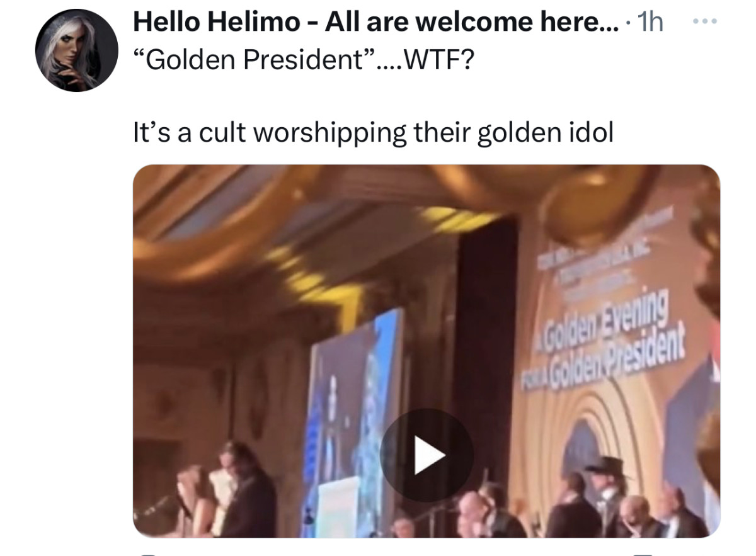The width and height of the screenshot is (756, 556).
Task: Open the "Golden President"....WTF? tweet text
Action: pyautogui.click(x=302, y=60)
